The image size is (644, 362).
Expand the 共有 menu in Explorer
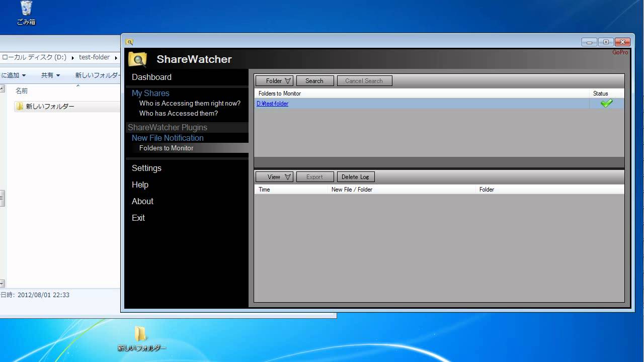50,75
